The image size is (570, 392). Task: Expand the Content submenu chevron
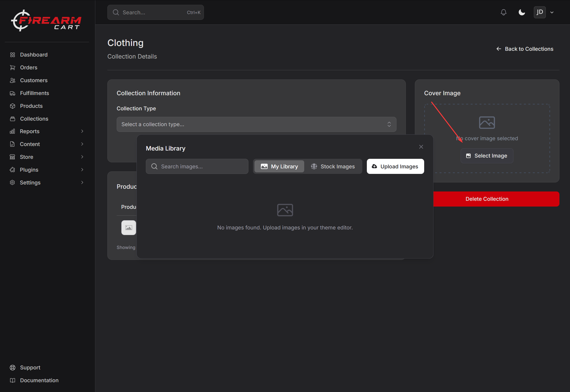point(82,144)
